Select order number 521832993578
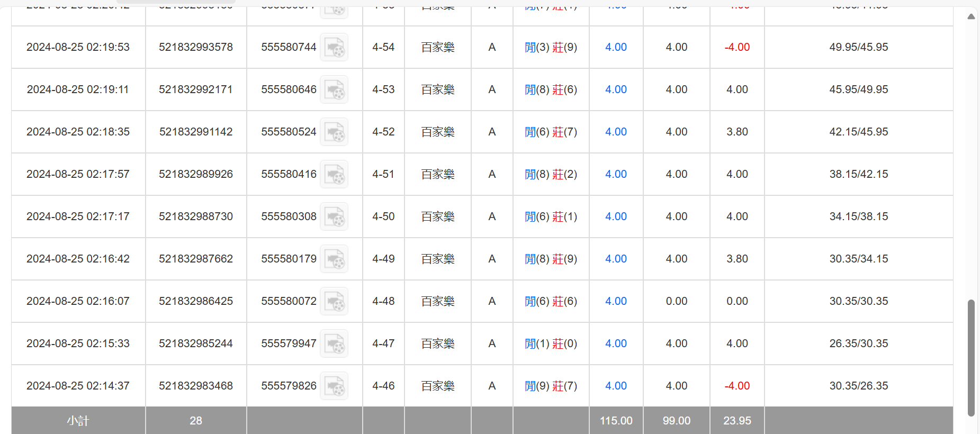The image size is (980, 434). pos(196,47)
